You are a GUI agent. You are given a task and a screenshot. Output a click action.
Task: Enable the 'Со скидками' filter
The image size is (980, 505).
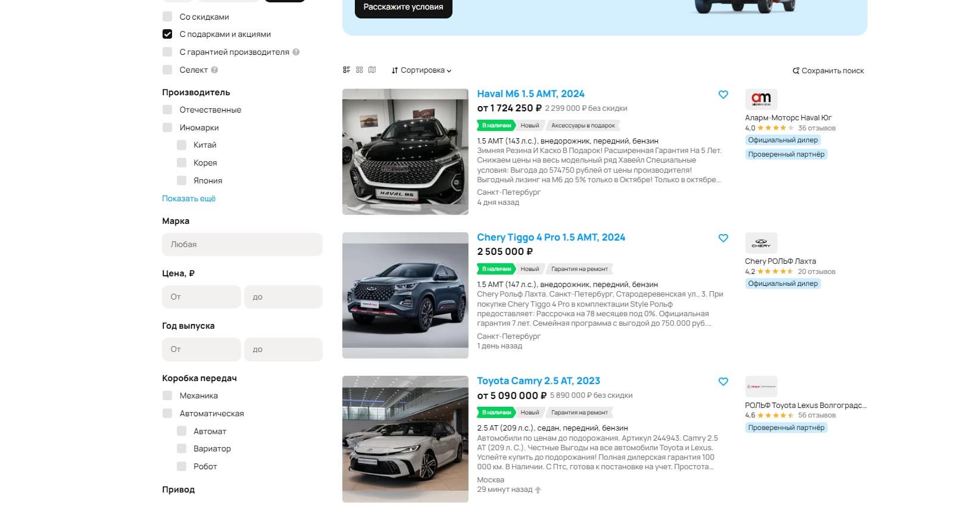[x=167, y=17]
